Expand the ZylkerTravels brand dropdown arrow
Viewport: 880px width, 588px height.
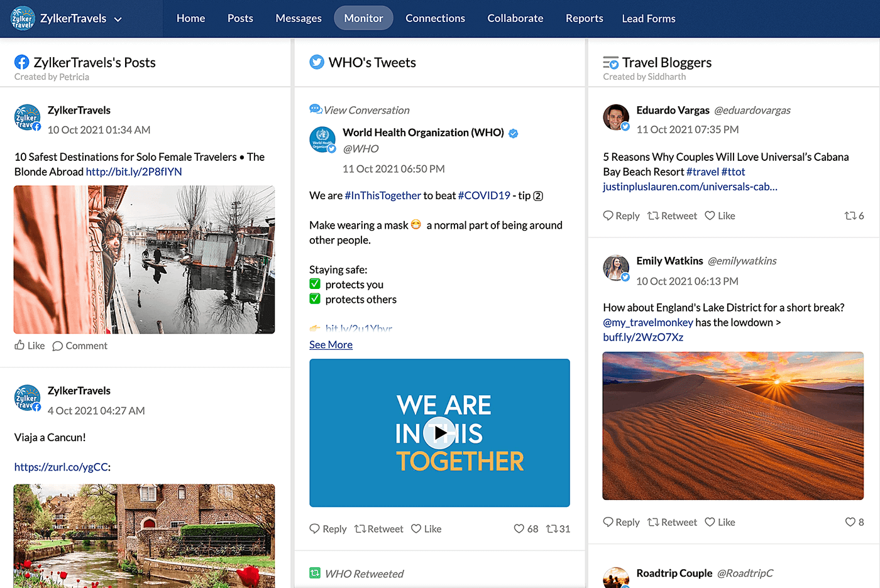118,19
